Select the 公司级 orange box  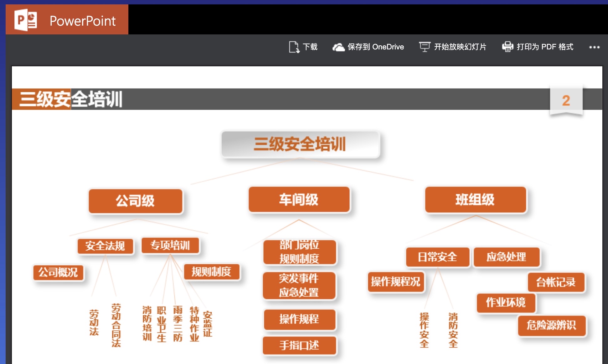click(x=135, y=200)
